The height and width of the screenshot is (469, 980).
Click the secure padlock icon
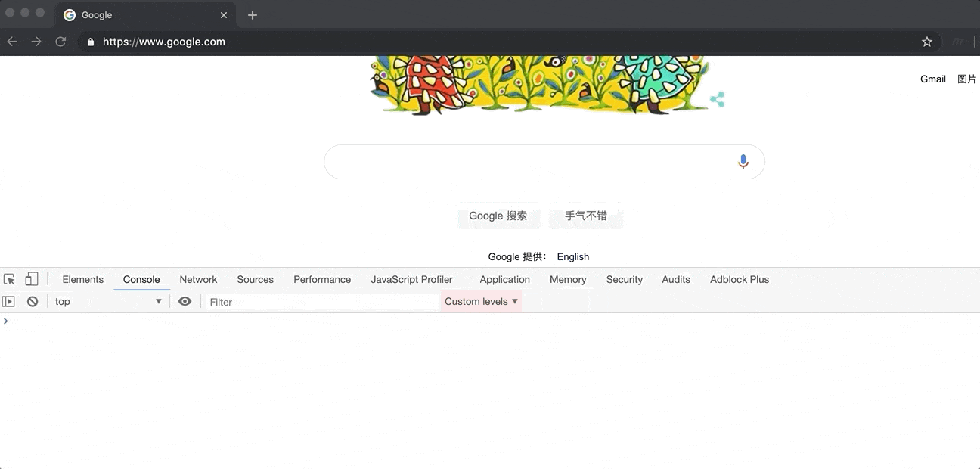point(91,42)
